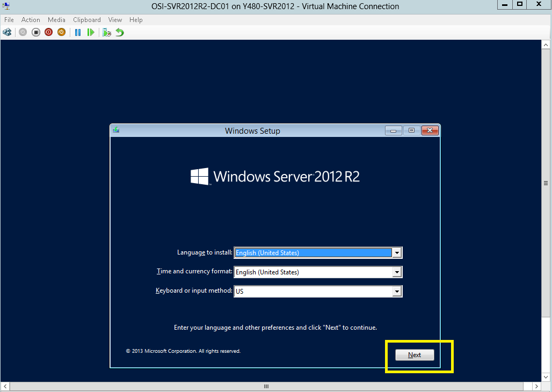The width and height of the screenshot is (552, 392).
Task: Click the vertical scrollbar up arrow
Action: [546, 45]
